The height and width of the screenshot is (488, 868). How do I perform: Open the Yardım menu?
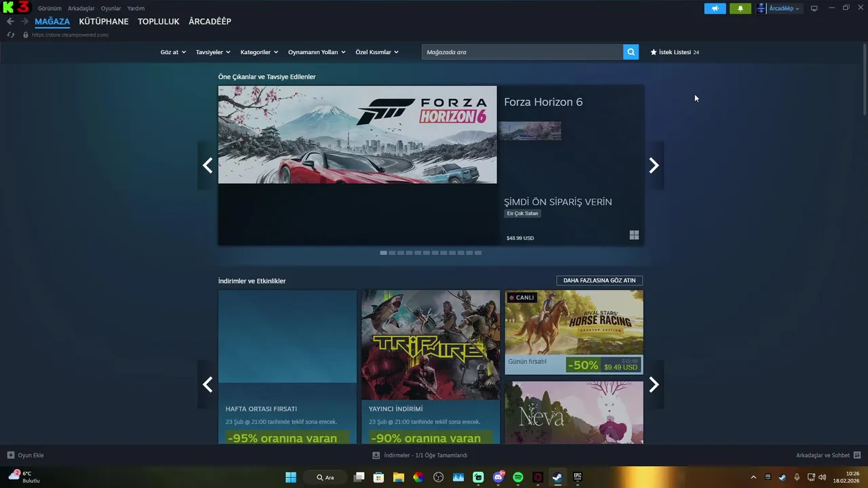coord(136,8)
